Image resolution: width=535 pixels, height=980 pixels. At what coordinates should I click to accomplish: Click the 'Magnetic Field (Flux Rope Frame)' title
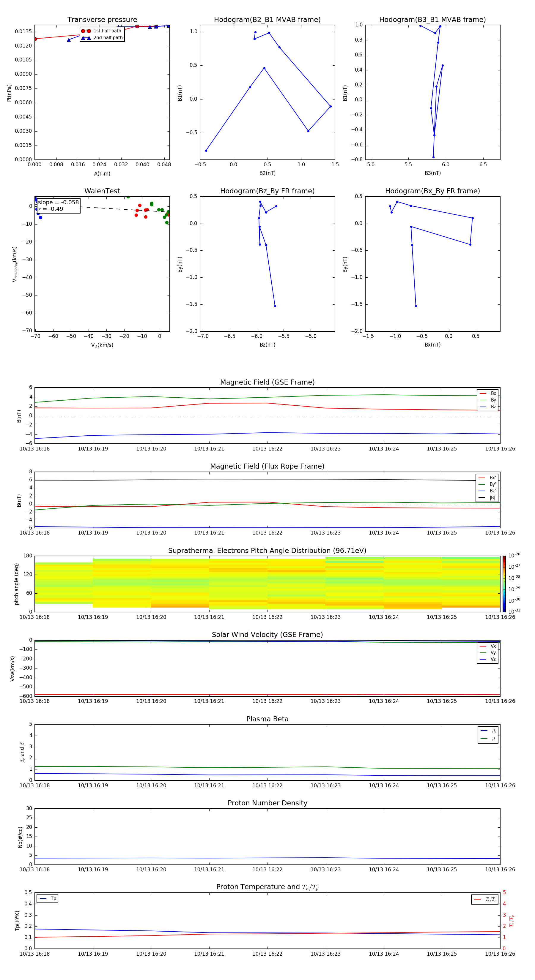point(267,467)
